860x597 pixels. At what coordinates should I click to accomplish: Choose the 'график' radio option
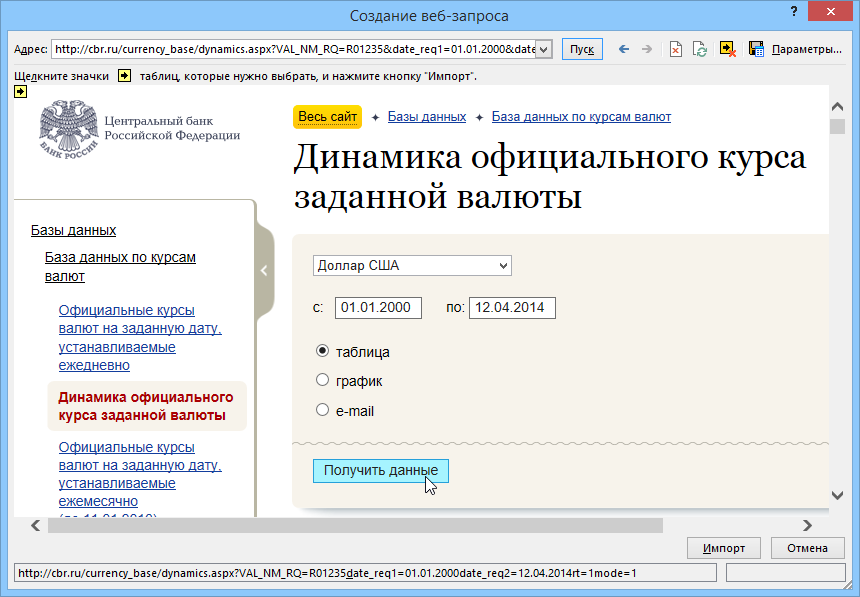[322, 380]
